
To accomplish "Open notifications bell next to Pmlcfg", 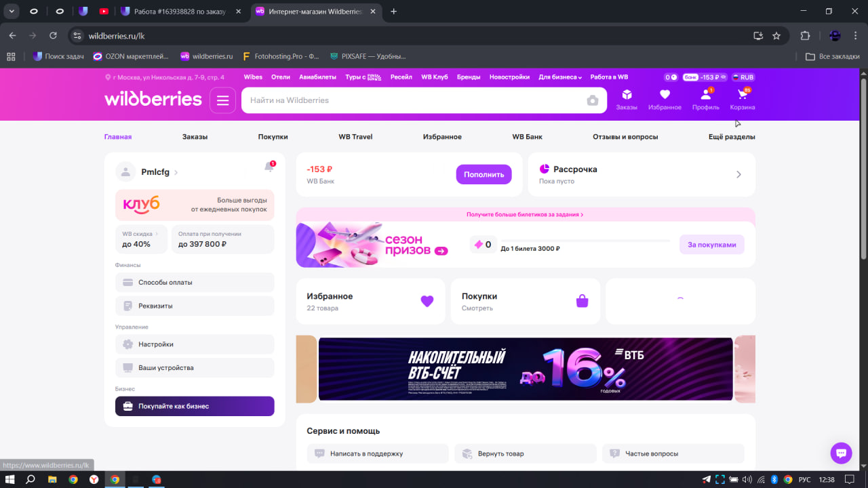I will tap(269, 167).
